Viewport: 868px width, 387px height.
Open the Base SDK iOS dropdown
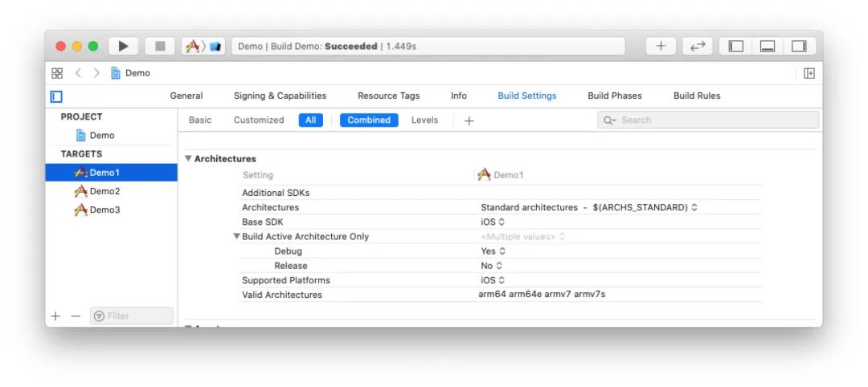click(493, 222)
